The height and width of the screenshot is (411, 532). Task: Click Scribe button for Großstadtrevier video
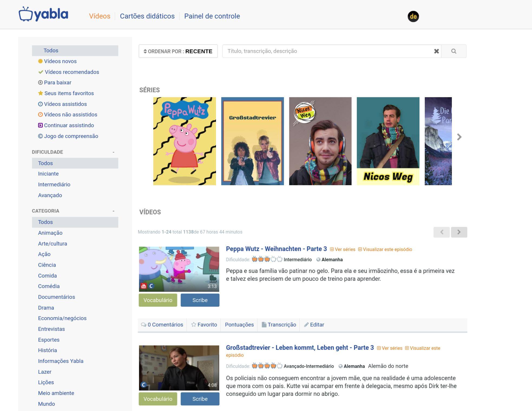coord(200,399)
